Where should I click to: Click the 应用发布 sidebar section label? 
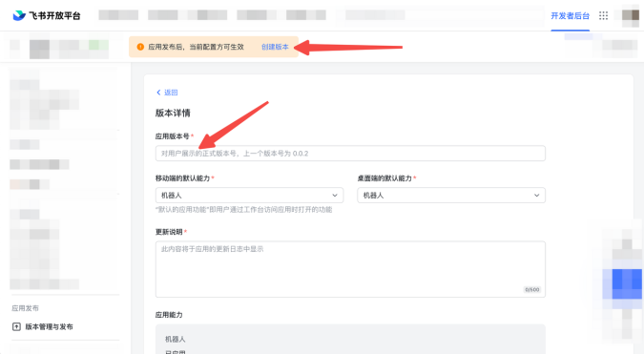[25, 308]
